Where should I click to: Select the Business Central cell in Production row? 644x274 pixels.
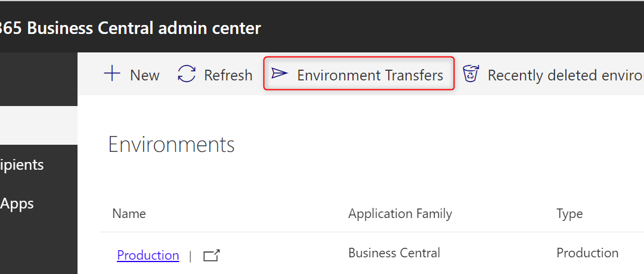(x=394, y=253)
